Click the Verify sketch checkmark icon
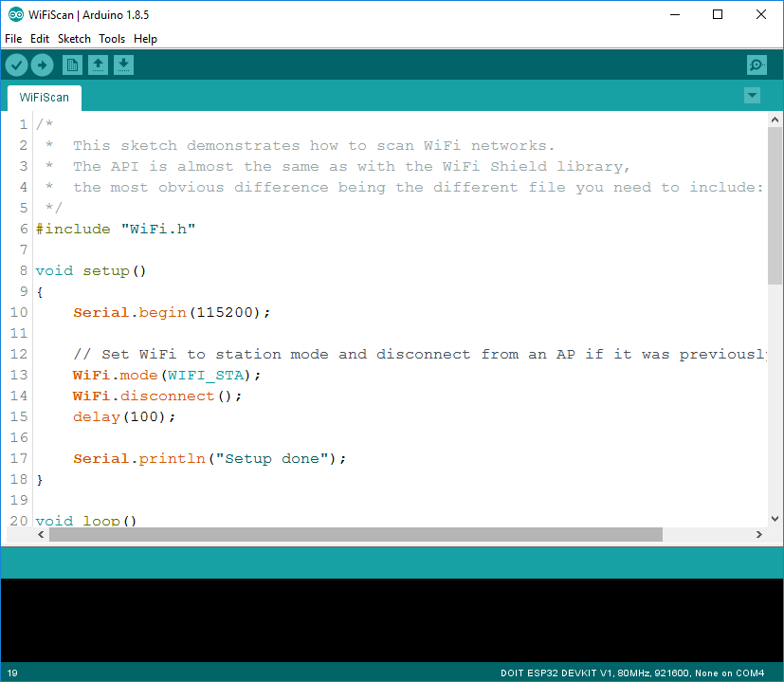This screenshot has height=682, width=784. 16,65
